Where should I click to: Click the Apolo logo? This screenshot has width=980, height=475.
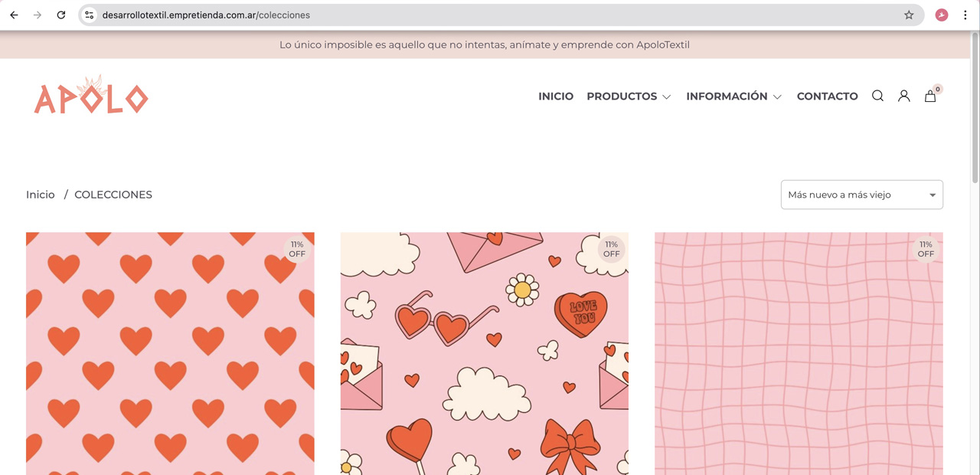point(91,96)
